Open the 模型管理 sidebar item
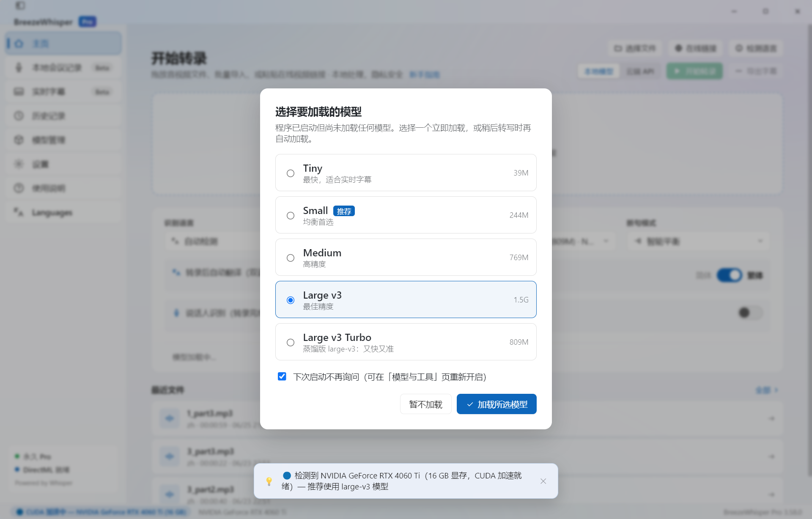812x519 pixels. point(63,140)
